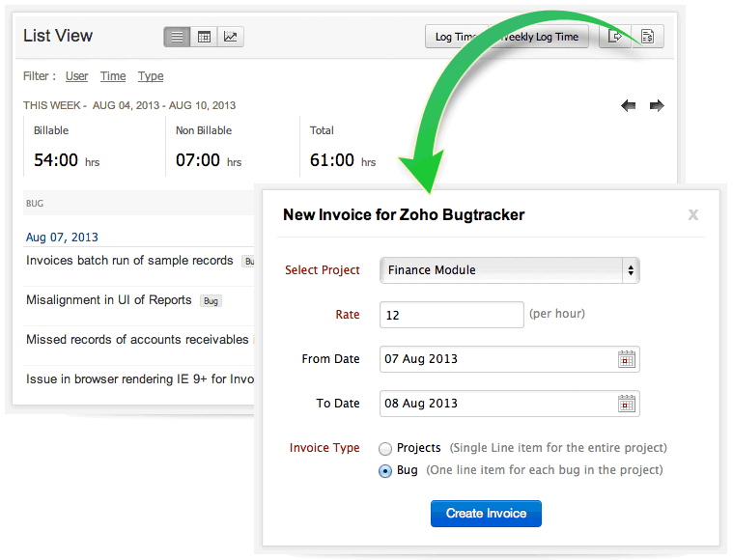Filter the list by Time
The image size is (733, 560).
click(x=113, y=75)
